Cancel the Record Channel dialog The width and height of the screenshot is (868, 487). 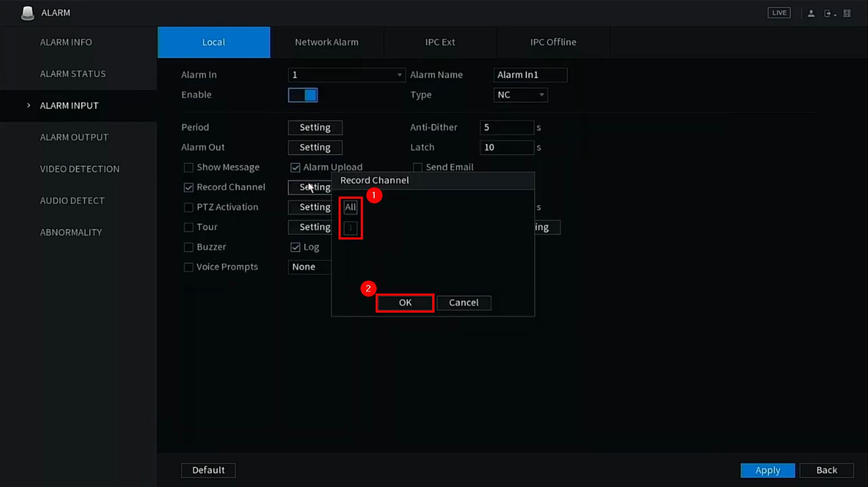pyautogui.click(x=464, y=303)
